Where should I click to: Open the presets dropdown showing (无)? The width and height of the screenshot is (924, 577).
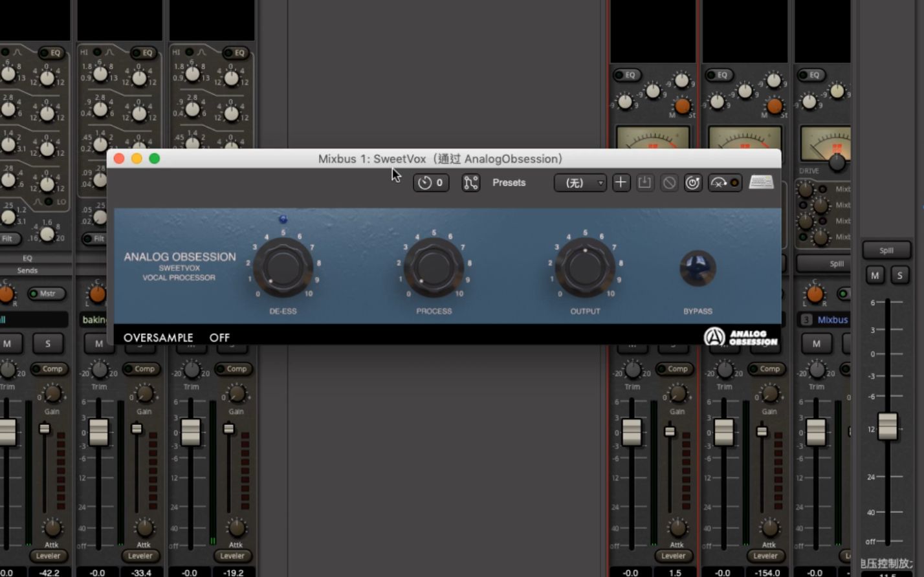click(x=580, y=183)
